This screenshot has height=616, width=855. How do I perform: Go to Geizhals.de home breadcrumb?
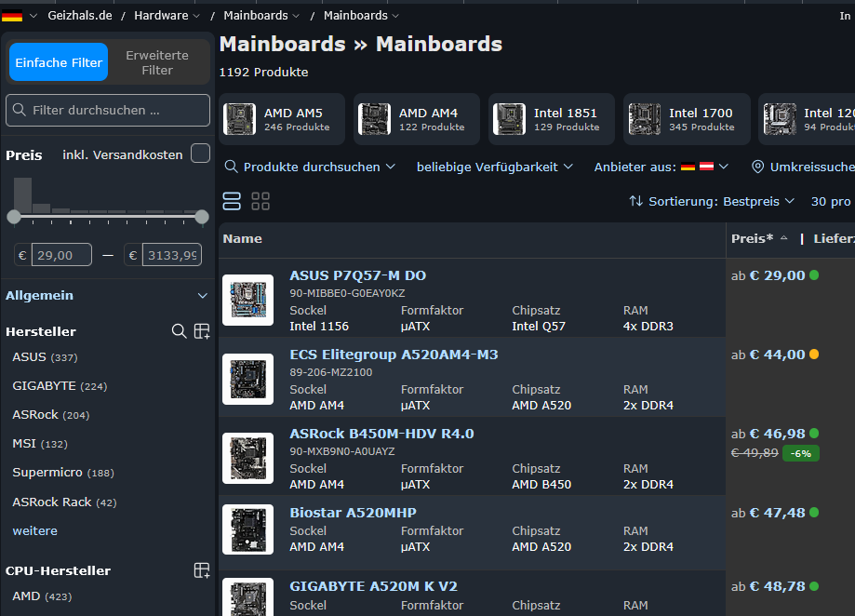click(80, 16)
